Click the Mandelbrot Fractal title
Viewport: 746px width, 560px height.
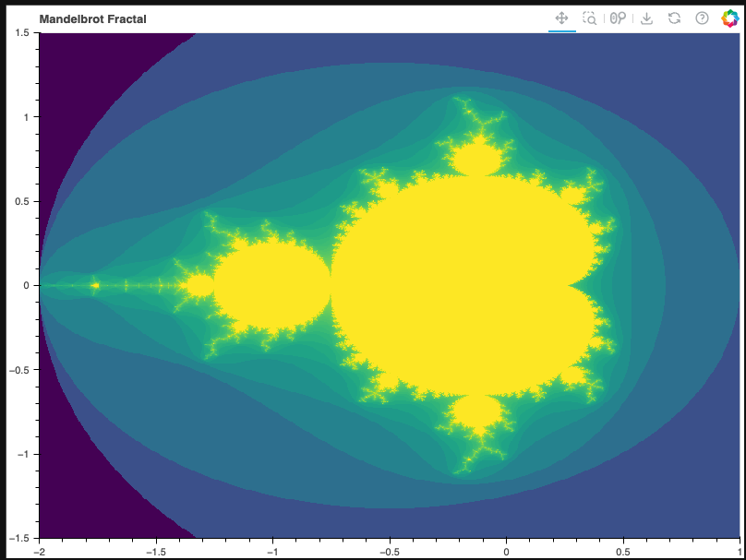pos(92,19)
